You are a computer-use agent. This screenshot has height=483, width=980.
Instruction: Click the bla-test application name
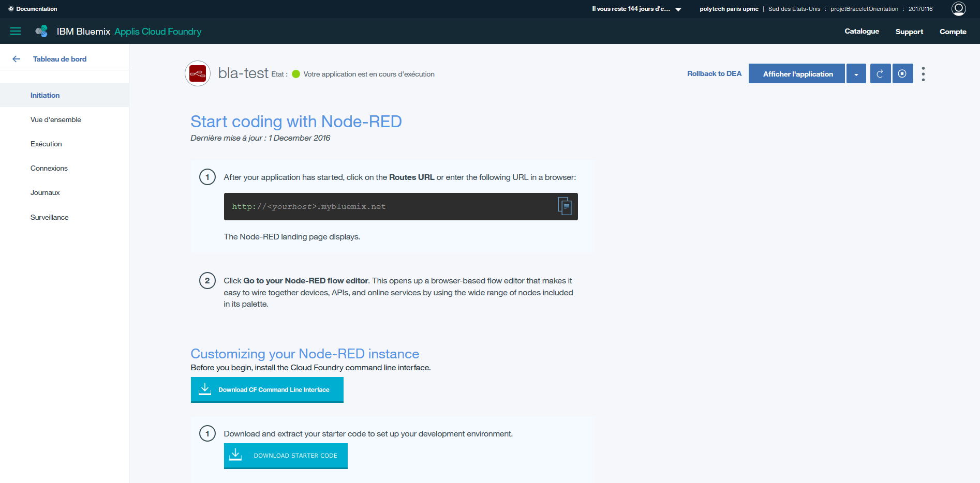243,73
